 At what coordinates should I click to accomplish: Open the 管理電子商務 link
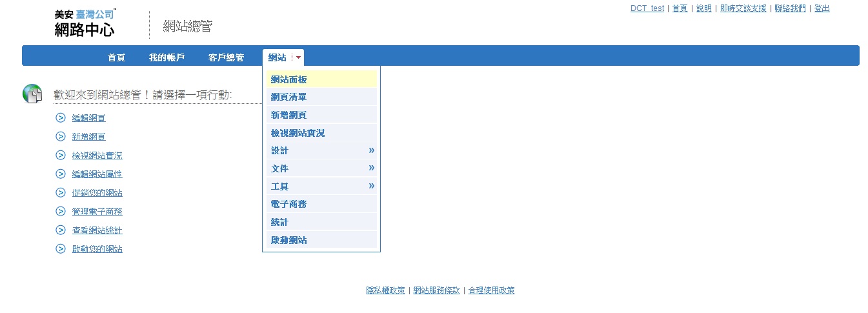[x=97, y=212]
